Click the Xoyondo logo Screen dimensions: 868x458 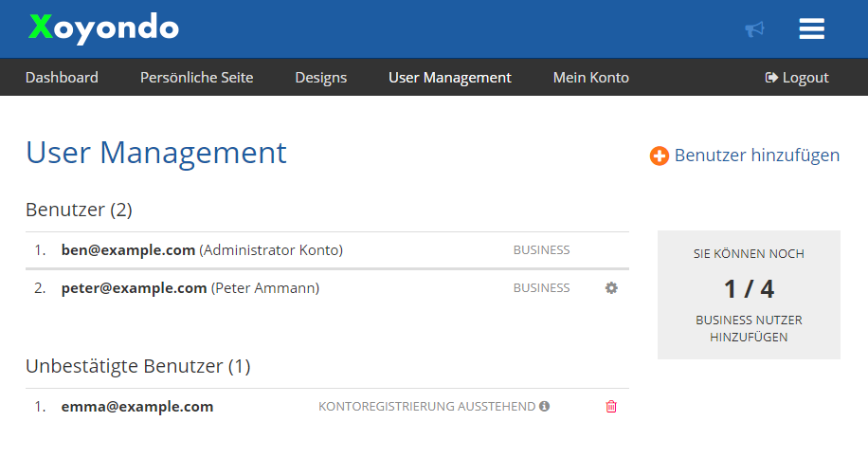tap(103, 27)
